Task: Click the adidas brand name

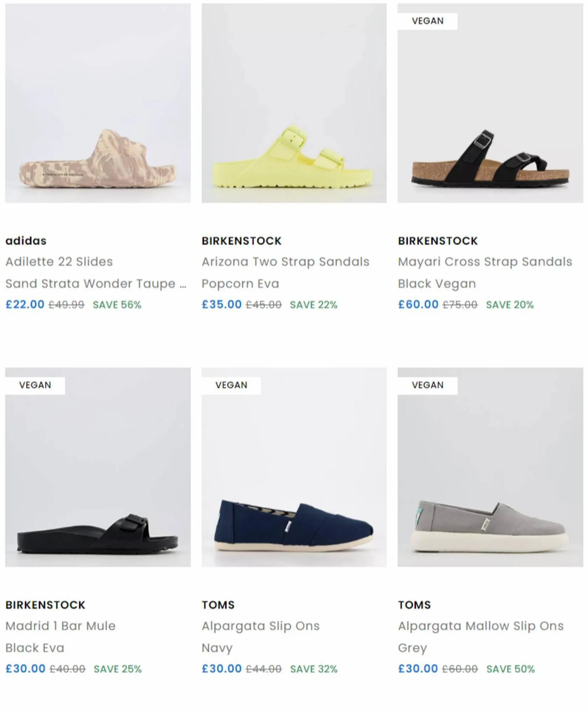Action: click(x=26, y=241)
